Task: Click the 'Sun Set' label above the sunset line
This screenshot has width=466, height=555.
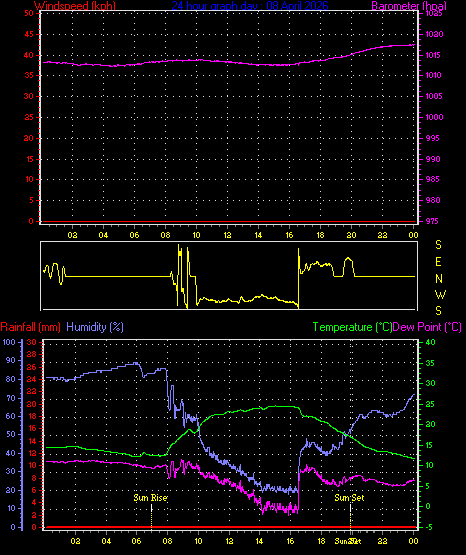Action: (349, 498)
